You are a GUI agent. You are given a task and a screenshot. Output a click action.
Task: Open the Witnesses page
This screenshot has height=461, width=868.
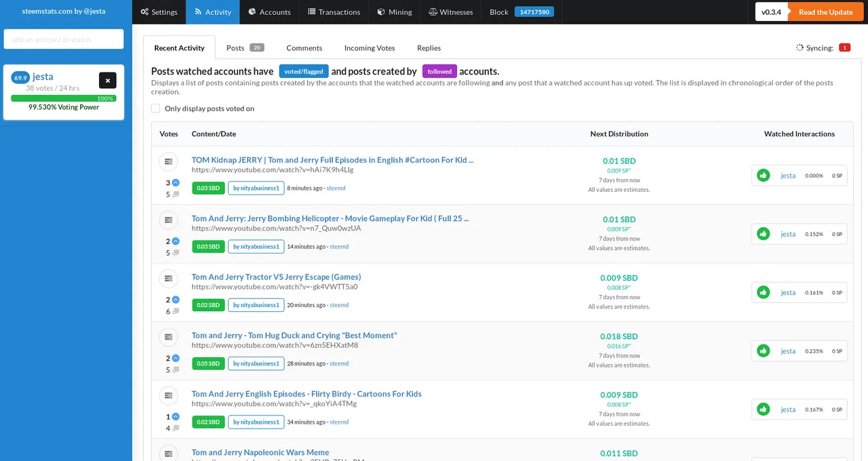tap(450, 12)
